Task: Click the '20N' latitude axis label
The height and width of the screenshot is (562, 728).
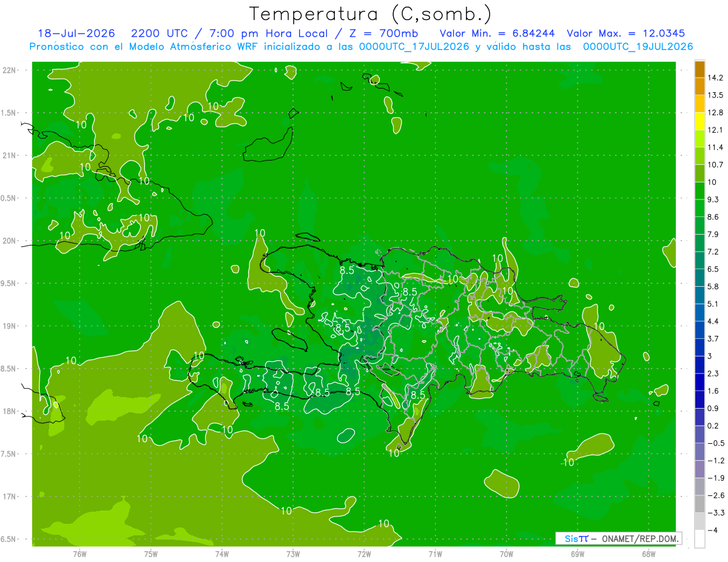Action: coord(10,241)
